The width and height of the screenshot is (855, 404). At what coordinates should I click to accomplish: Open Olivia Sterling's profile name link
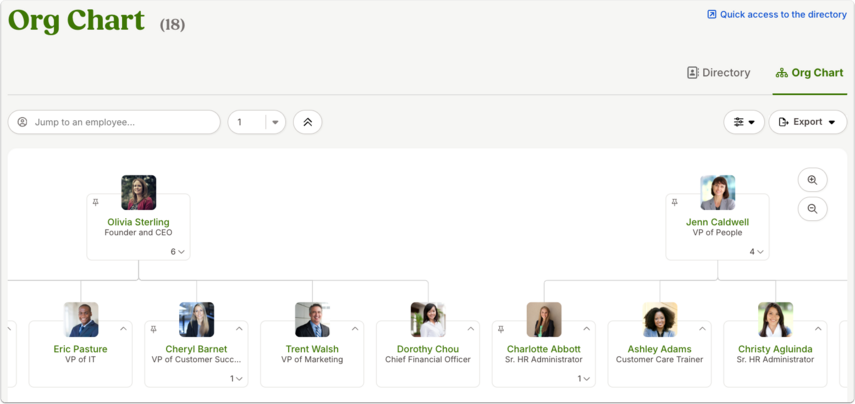[x=138, y=222]
